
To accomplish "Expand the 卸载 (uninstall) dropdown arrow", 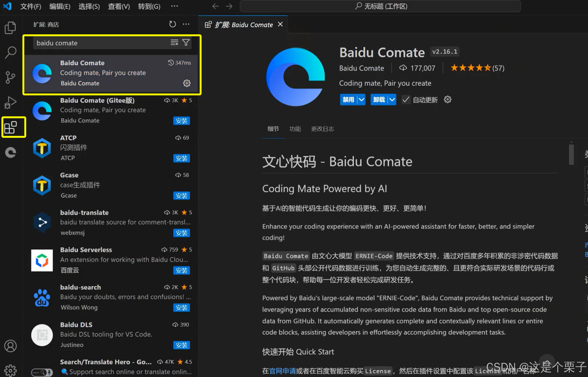I will (x=392, y=100).
